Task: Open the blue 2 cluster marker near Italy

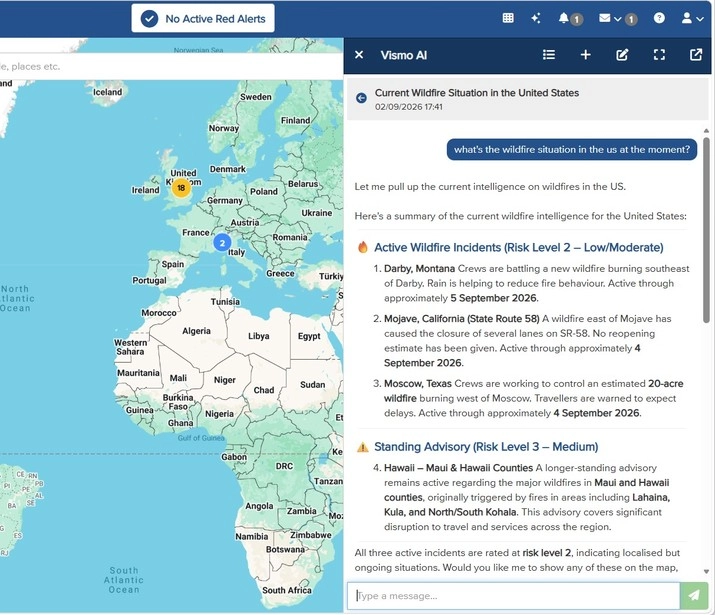Action: [222, 243]
